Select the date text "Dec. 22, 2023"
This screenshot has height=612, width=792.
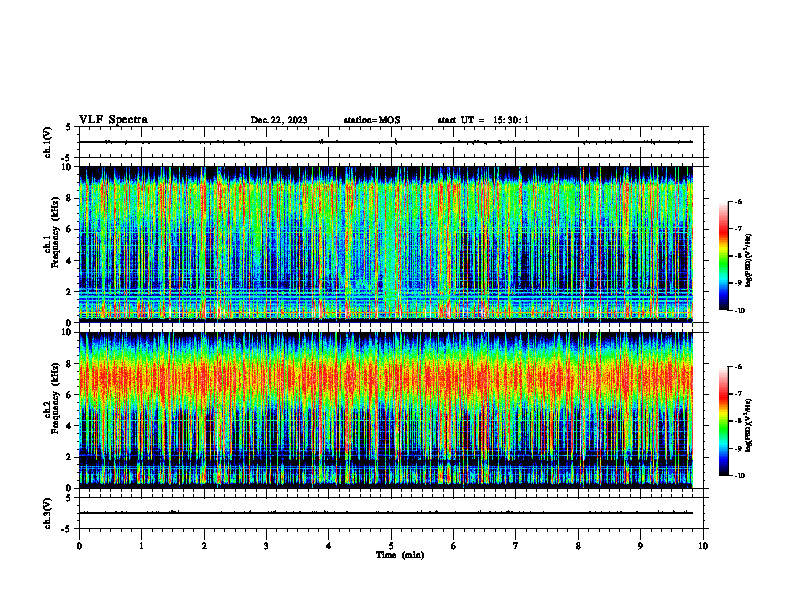[279, 120]
